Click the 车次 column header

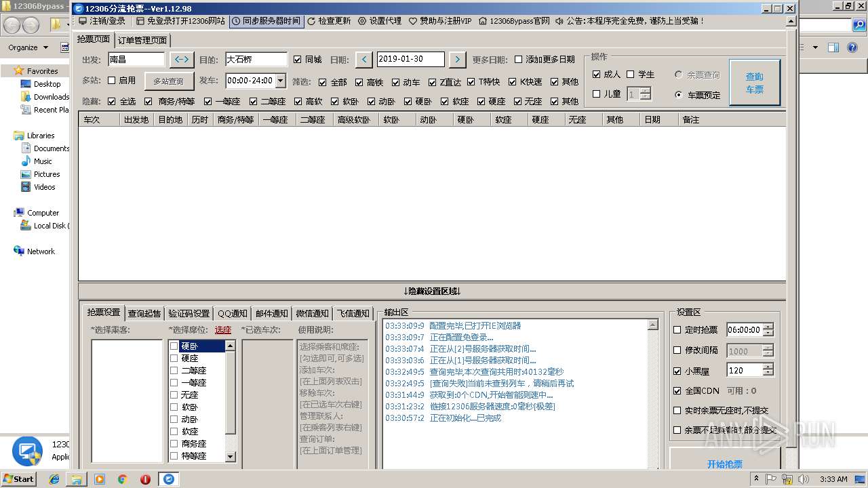(99, 119)
